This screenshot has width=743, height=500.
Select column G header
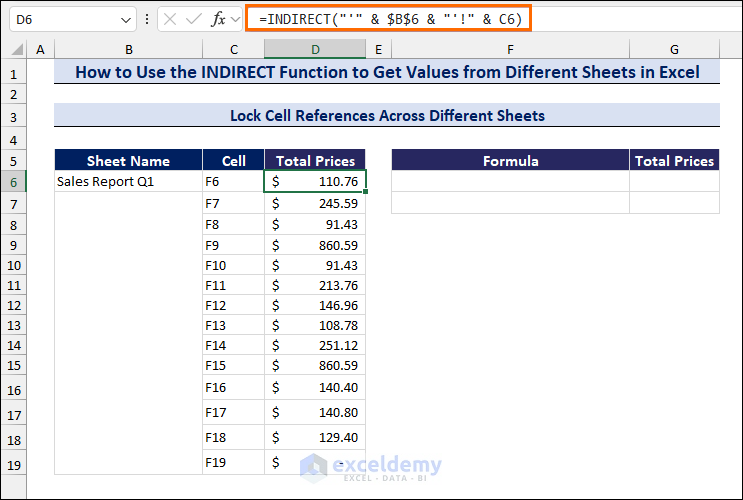point(675,49)
